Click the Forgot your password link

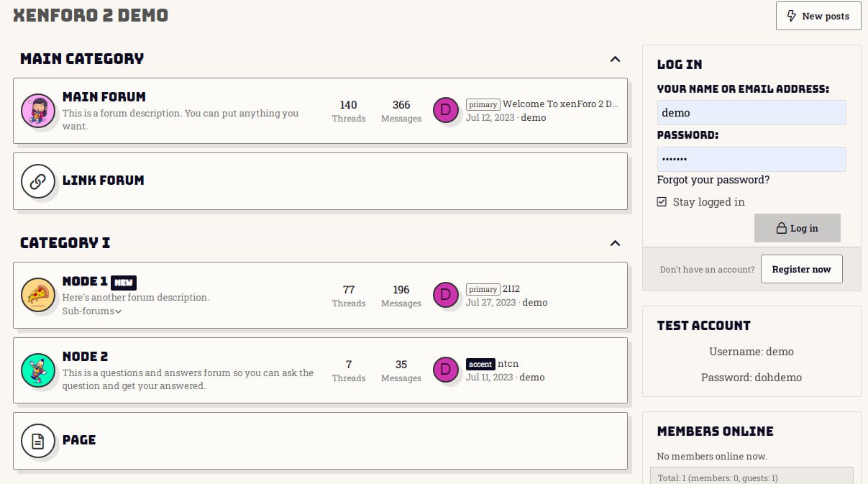pyautogui.click(x=713, y=180)
